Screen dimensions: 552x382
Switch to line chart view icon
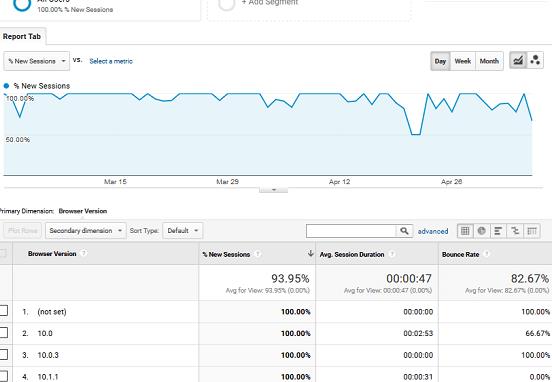(518, 61)
